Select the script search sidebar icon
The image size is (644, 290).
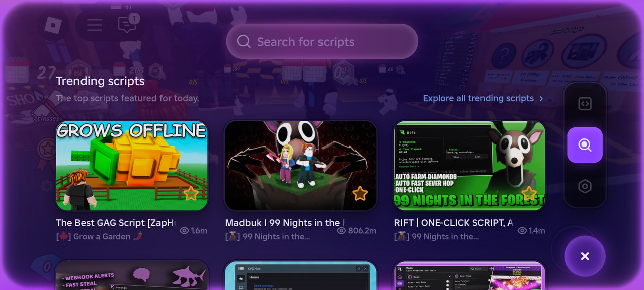[x=585, y=145]
